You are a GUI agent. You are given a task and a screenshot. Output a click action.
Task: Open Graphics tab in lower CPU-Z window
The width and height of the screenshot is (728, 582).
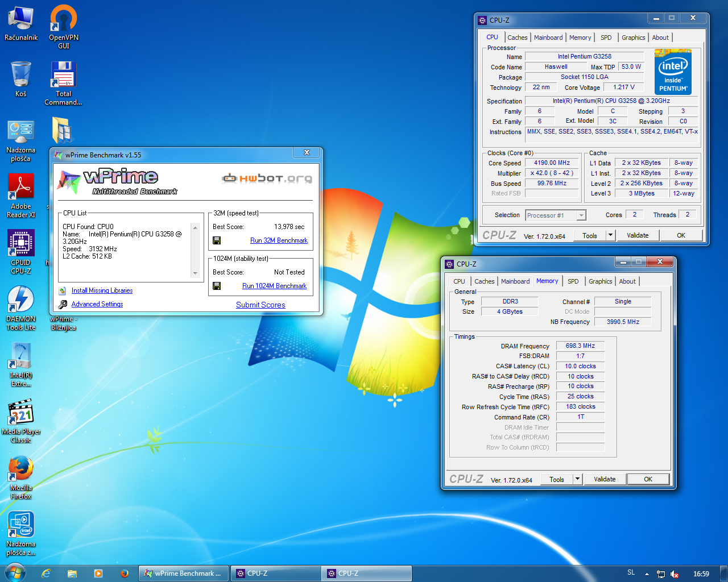pos(600,281)
